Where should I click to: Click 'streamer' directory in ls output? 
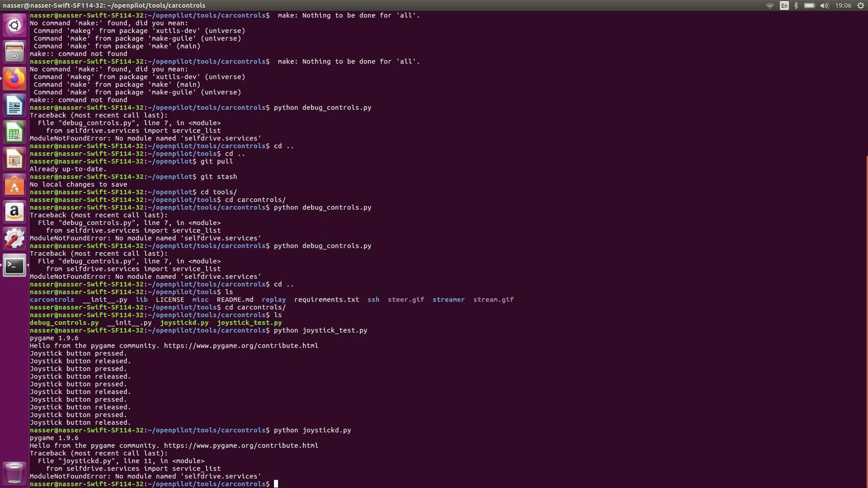pos(448,300)
